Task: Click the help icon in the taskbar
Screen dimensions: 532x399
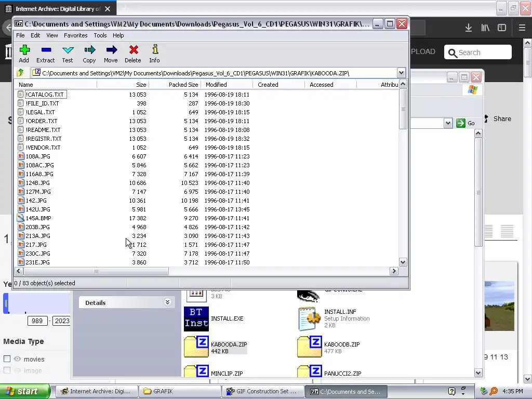Action: (x=451, y=391)
